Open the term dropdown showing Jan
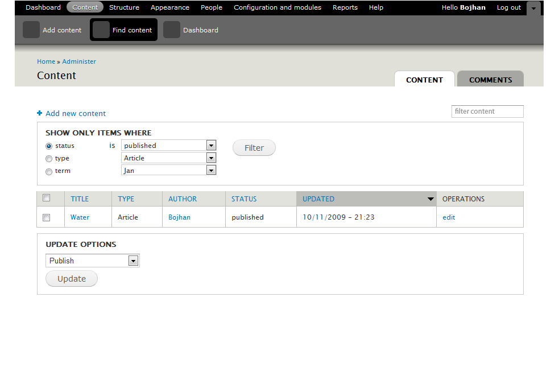The width and height of the screenshot is (559, 392). 169,171
